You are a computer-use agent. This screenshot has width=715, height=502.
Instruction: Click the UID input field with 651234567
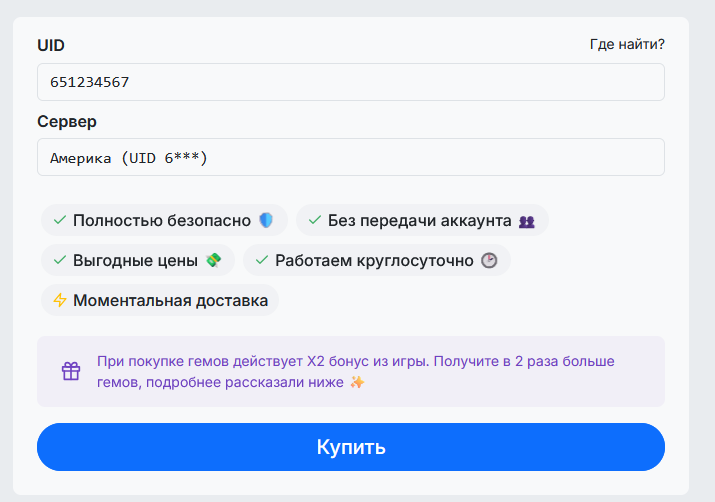[x=351, y=82]
